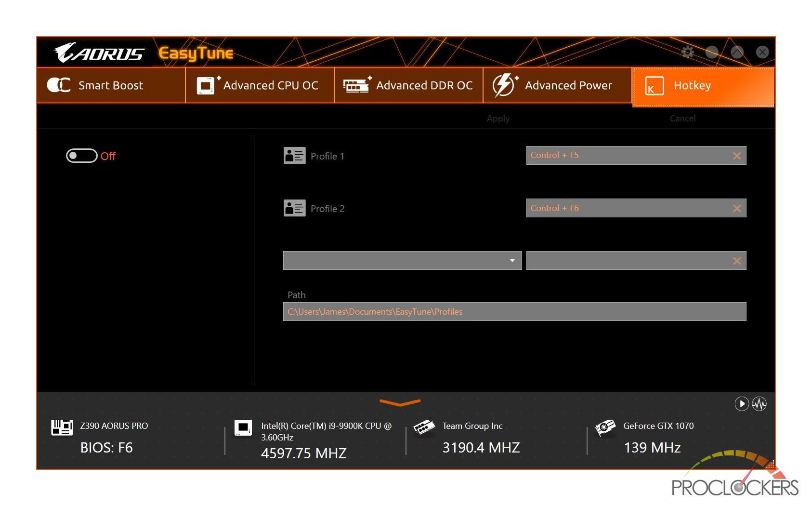Click the GeForce GTX 1070 text
This screenshot has width=812, height=506.
tap(658, 426)
